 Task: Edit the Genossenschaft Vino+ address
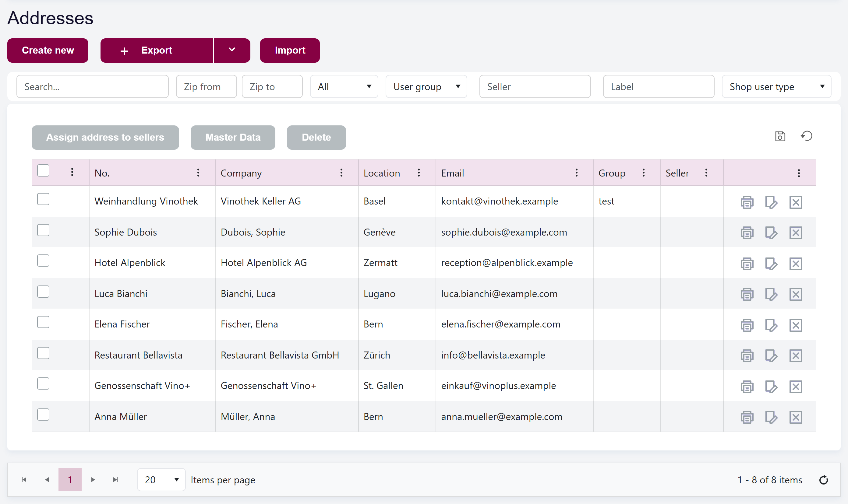pyautogui.click(x=771, y=387)
